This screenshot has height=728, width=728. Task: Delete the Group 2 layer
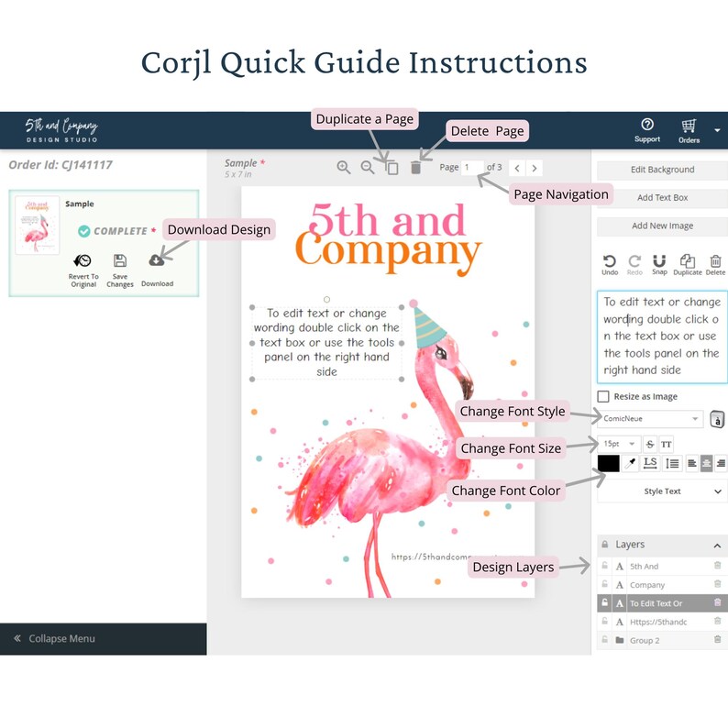tap(717, 640)
